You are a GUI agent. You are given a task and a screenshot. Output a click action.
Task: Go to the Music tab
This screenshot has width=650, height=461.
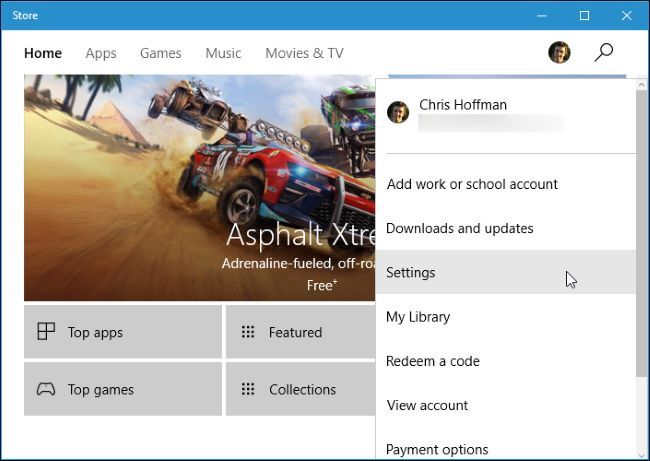[223, 53]
